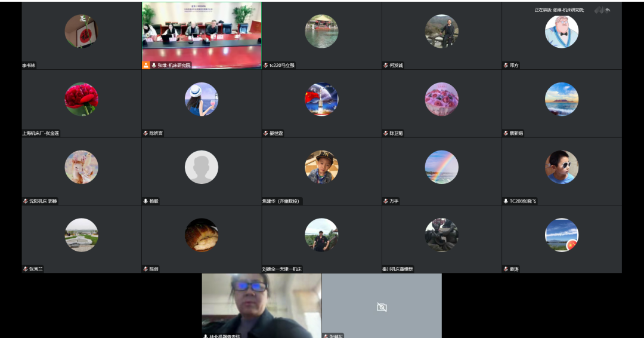Click the microphone icon next to TC208张晓飞
Image resolution: width=644 pixels, height=338 pixels.
[506, 201]
